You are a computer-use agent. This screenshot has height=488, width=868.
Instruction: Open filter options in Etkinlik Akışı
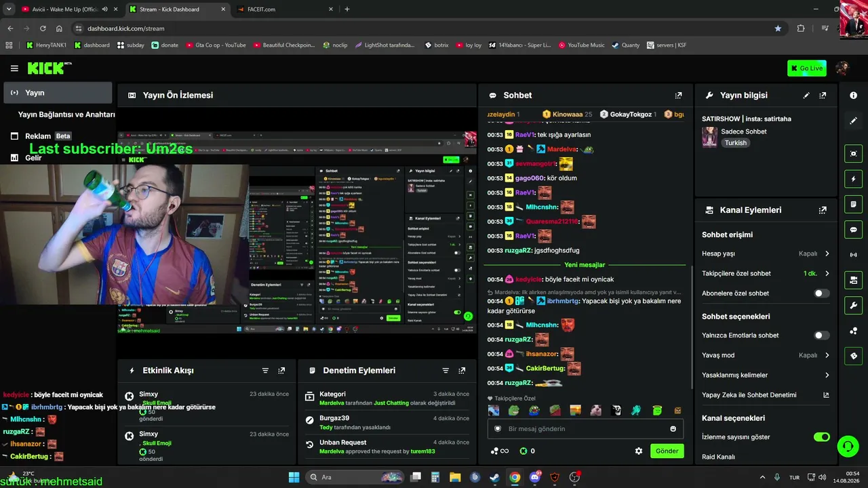(265, 371)
